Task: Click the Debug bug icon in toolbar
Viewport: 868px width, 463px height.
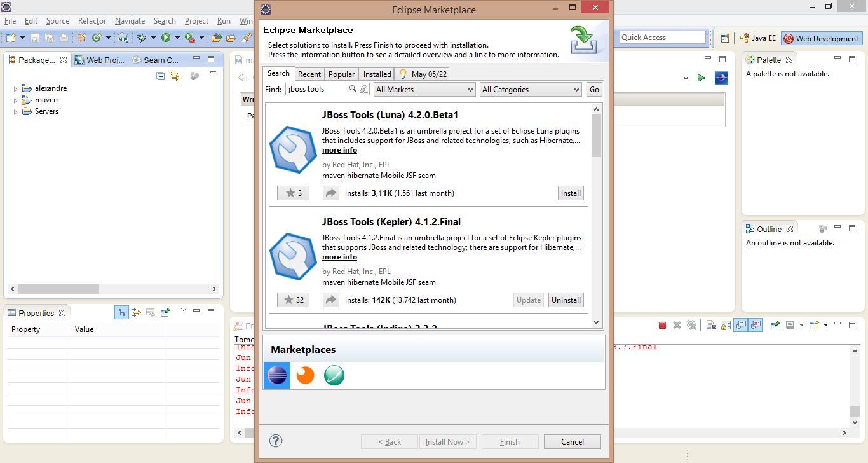Action: point(141,38)
